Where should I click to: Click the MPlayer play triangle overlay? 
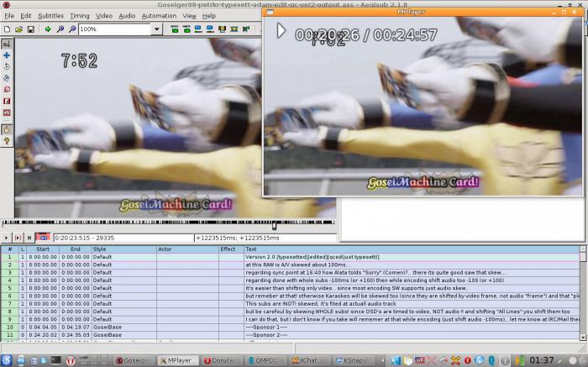tap(281, 30)
